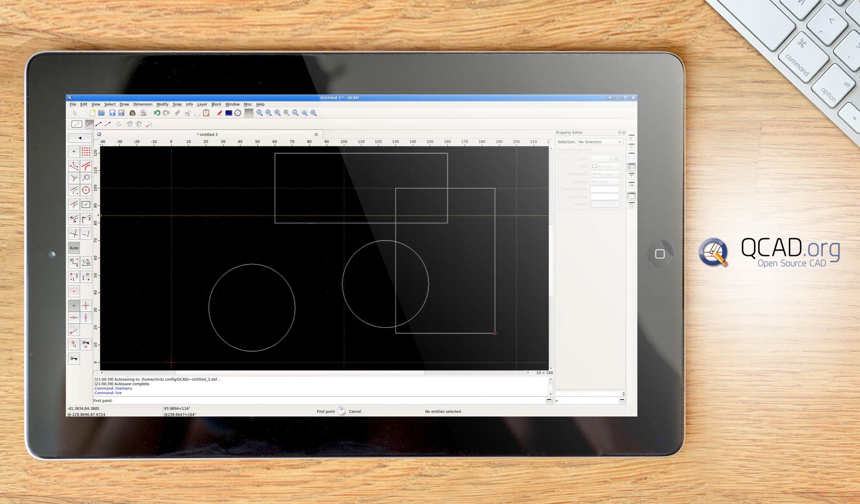Undo the last action
The image size is (860, 504).
tap(157, 113)
